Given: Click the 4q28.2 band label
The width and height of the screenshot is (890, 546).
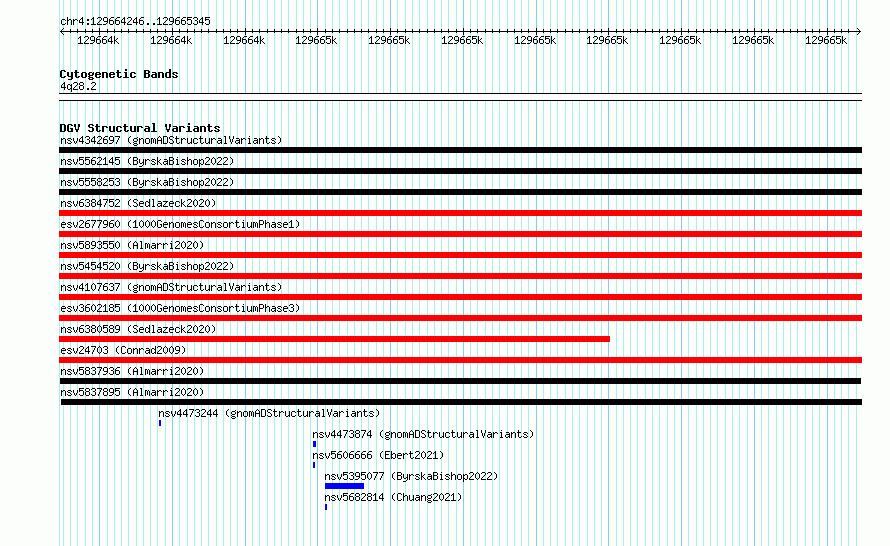Looking at the screenshot, I should click(x=78, y=86).
